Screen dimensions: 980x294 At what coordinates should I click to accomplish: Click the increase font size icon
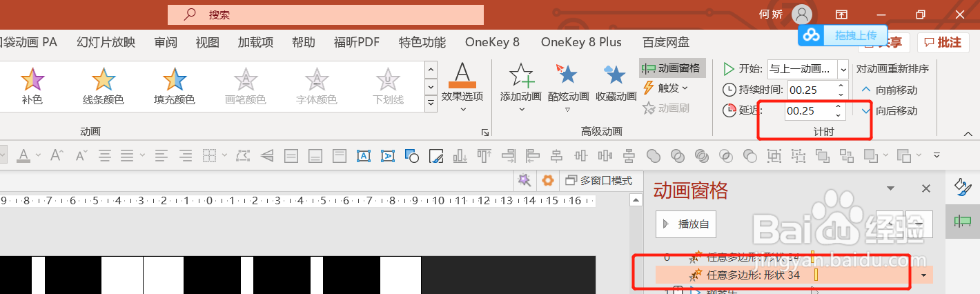(x=57, y=156)
